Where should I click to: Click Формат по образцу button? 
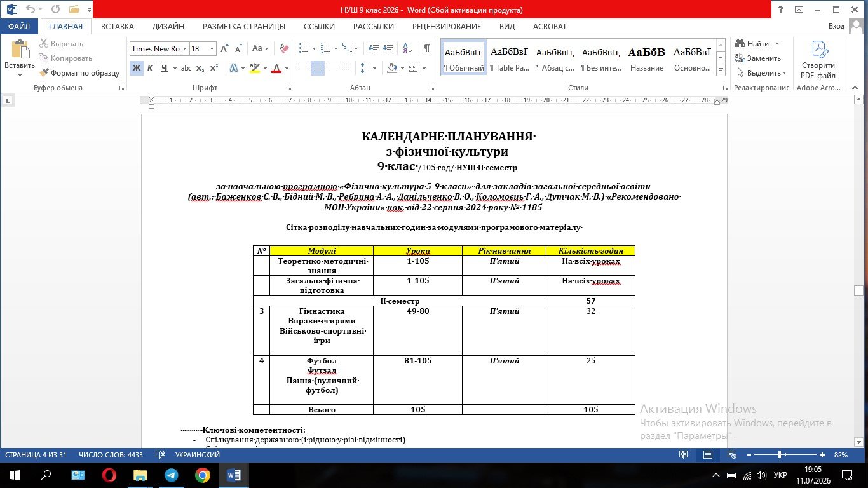click(79, 73)
